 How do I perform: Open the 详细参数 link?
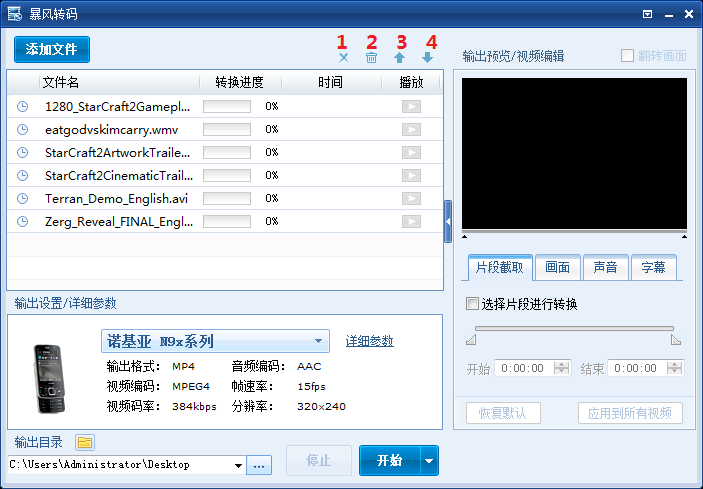369,341
